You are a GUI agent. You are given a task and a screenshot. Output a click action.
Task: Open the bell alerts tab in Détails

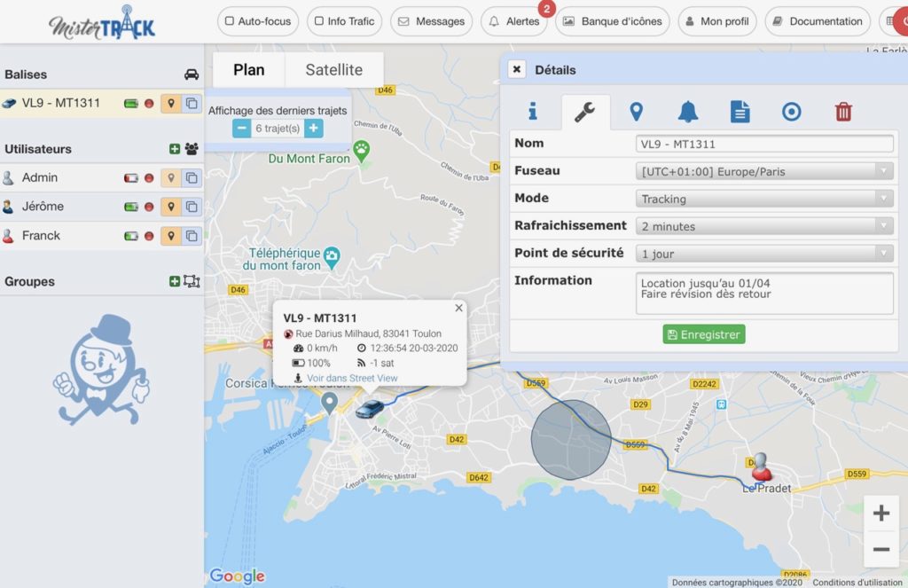(x=687, y=111)
